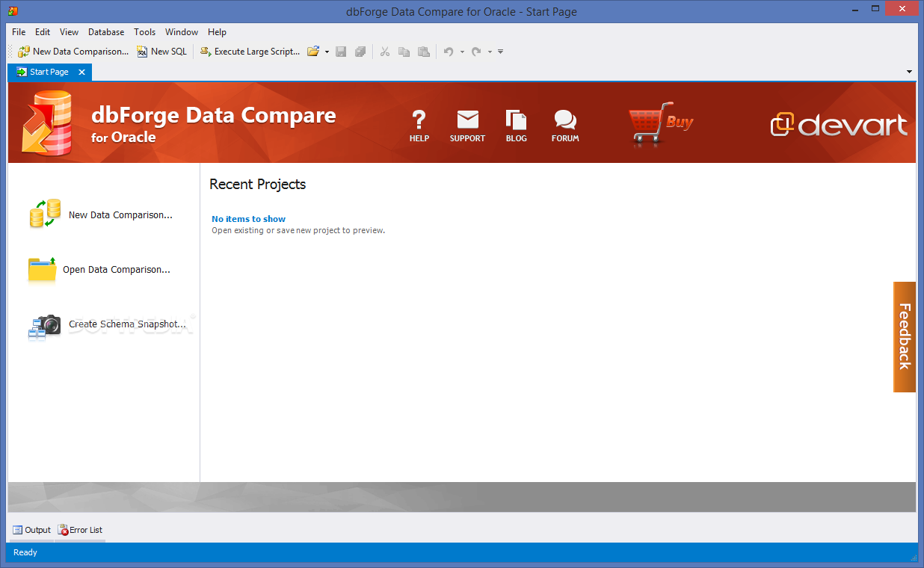Click the Undo arrow icon

pyautogui.click(x=449, y=52)
